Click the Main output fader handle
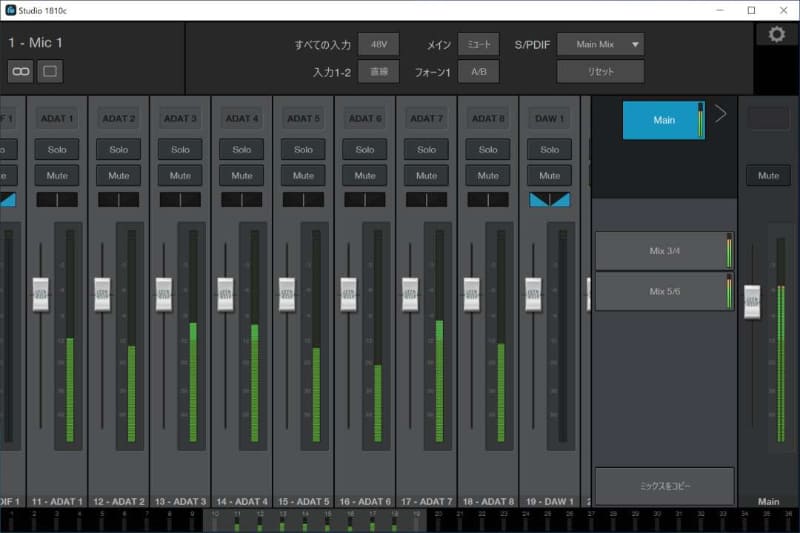The width and height of the screenshot is (800, 533). pos(752,302)
